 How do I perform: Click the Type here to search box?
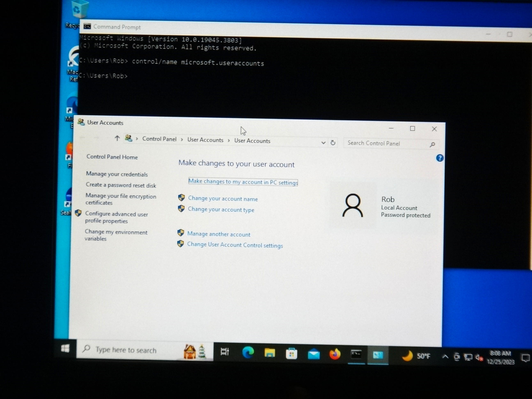click(x=145, y=350)
